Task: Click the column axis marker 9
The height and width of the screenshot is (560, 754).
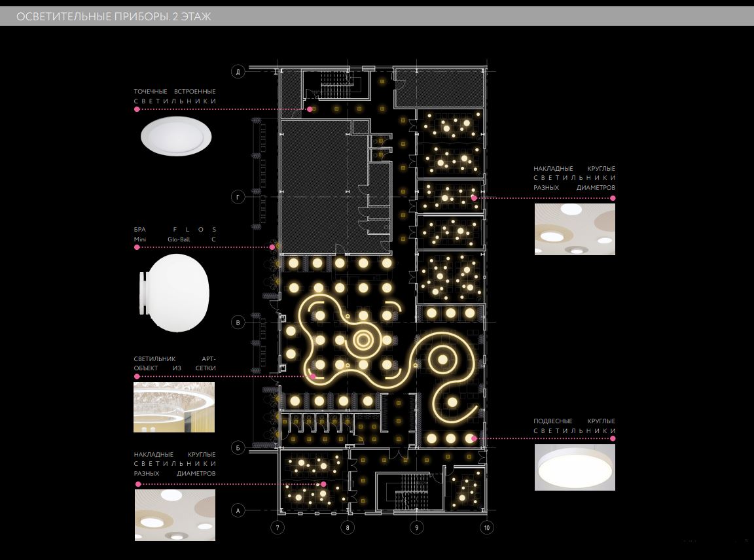Action: [416, 527]
